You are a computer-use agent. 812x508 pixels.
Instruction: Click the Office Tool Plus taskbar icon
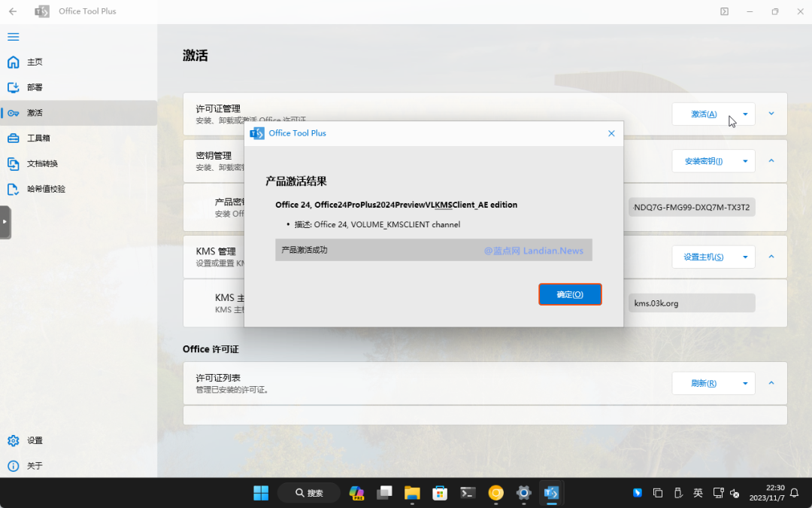[x=551, y=493]
